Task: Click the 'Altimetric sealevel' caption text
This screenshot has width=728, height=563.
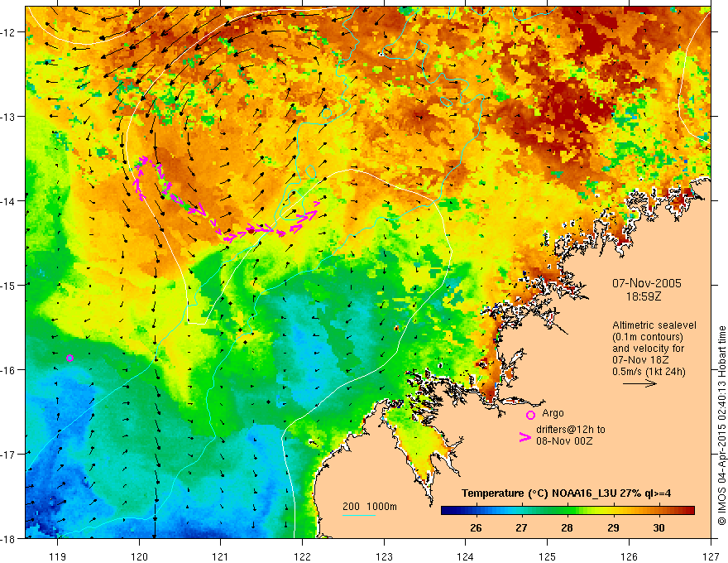Action: point(654,325)
